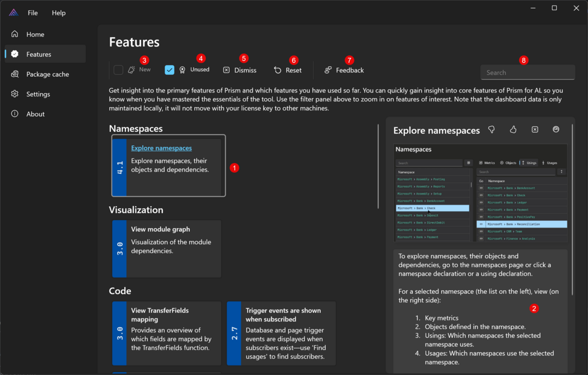
Task: Click the Settings gear icon in the sidebar
Action: coord(15,94)
